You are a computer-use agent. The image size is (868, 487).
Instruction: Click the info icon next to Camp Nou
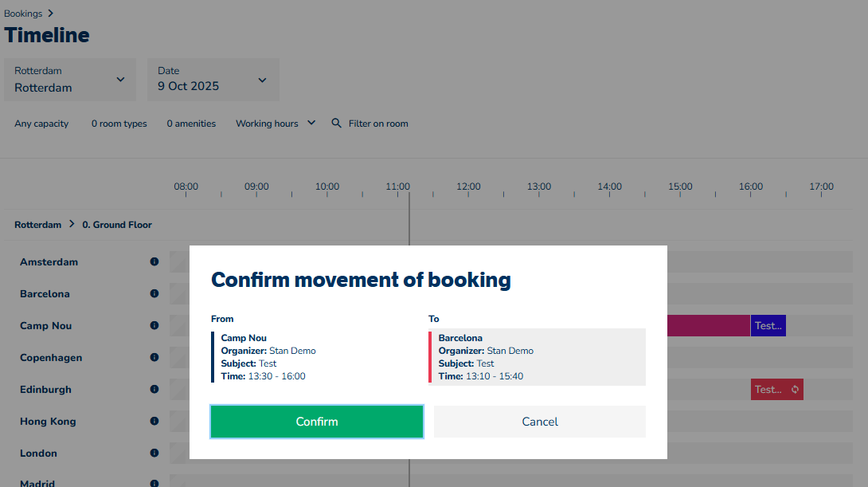154,325
